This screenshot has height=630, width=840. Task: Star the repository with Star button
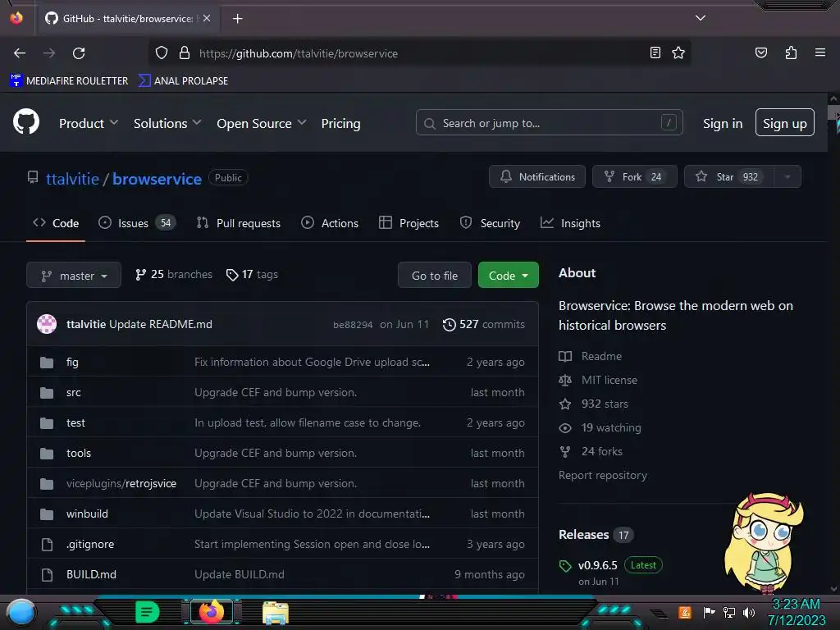(x=729, y=177)
